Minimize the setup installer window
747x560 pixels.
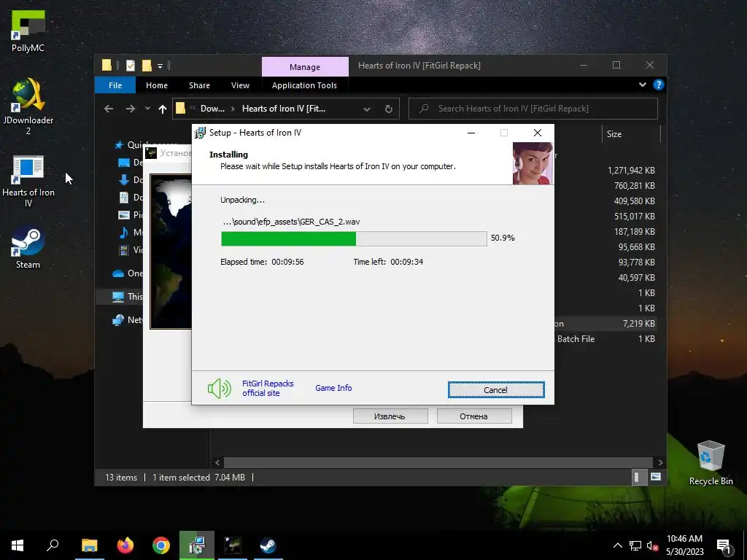point(471,133)
